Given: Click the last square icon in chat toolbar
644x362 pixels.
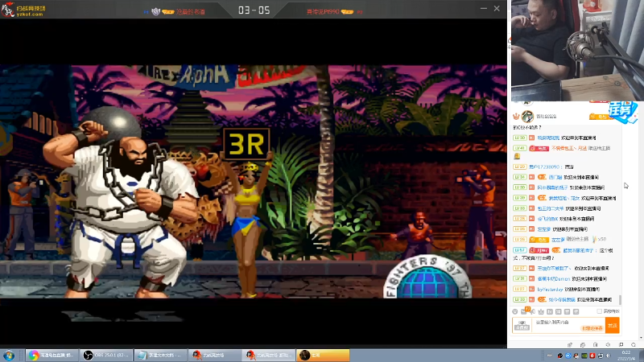Looking at the screenshot, I should click(576, 311).
